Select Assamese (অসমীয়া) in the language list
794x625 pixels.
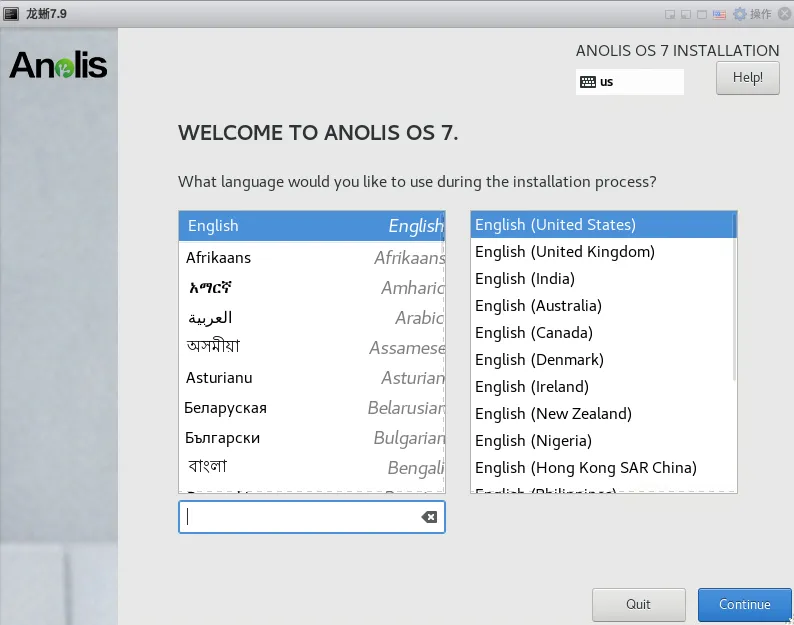[x=311, y=347]
